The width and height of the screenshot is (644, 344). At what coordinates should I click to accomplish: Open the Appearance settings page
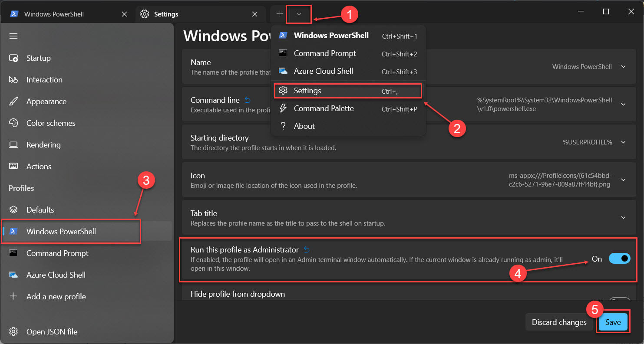tap(87, 102)
